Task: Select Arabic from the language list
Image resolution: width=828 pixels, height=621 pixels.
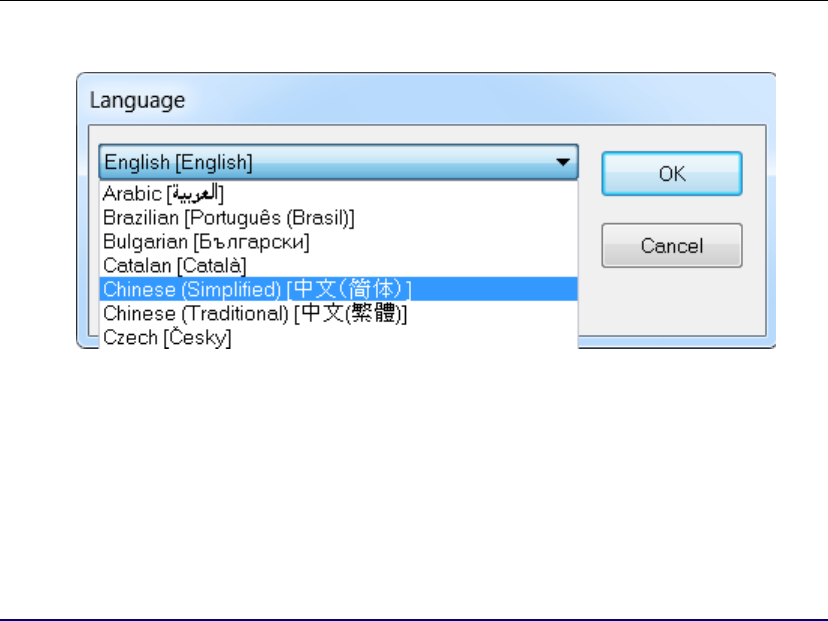Action: point(164,193)
